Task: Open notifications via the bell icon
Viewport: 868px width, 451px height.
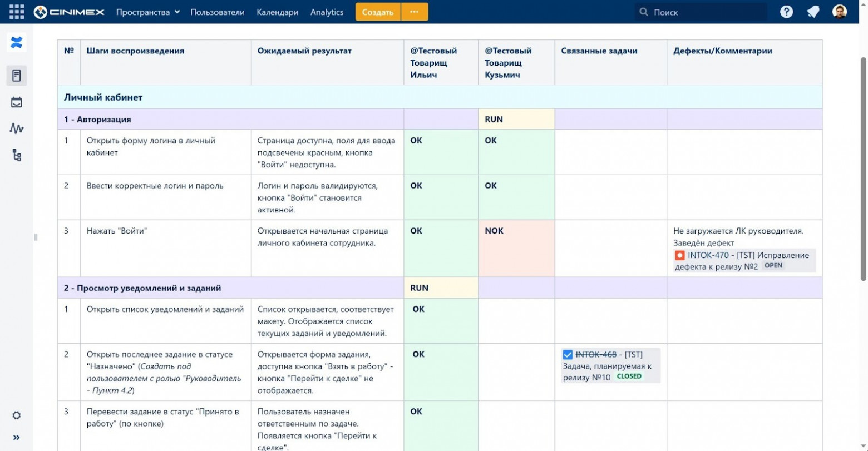Action: pyautogui.click(x=813, y=11)
